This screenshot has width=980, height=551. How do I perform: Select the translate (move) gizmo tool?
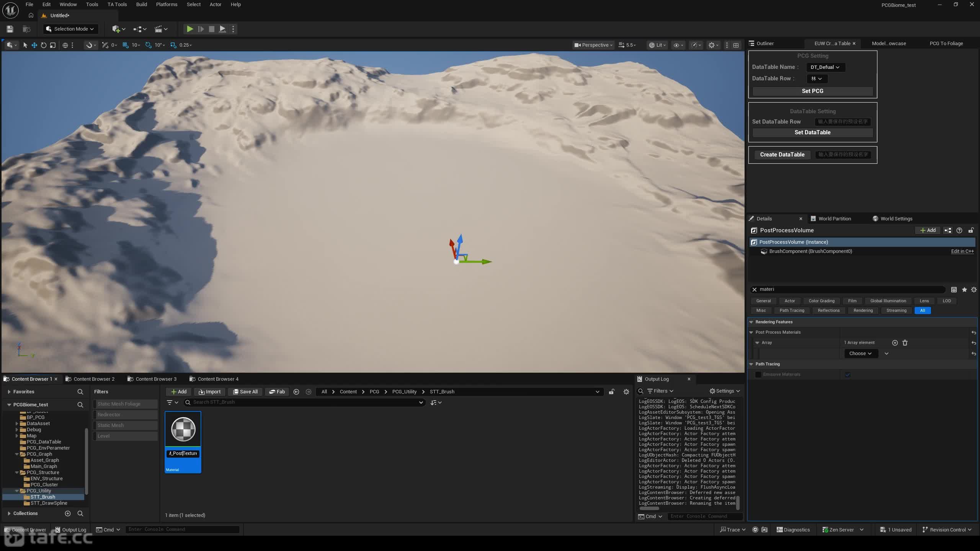coord(34,45)
